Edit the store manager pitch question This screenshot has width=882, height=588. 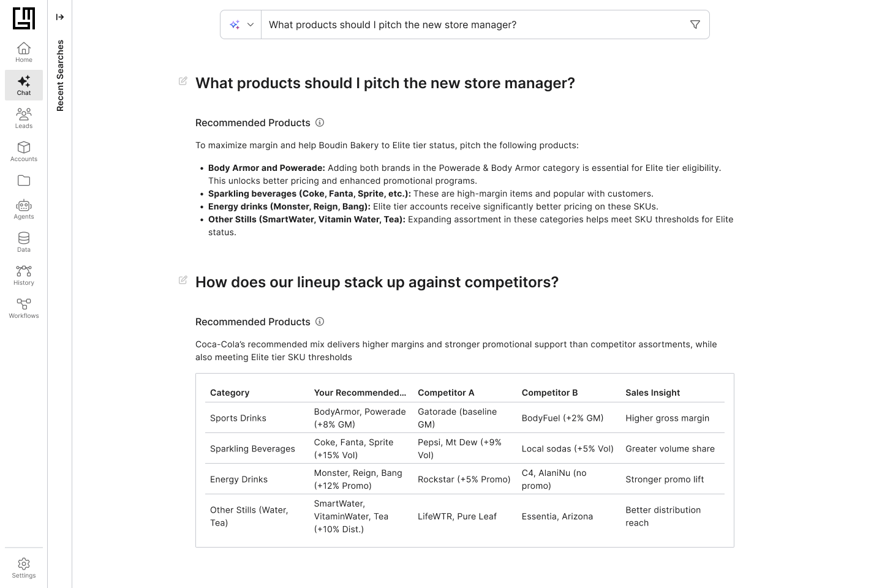click(x=183, y=81)
